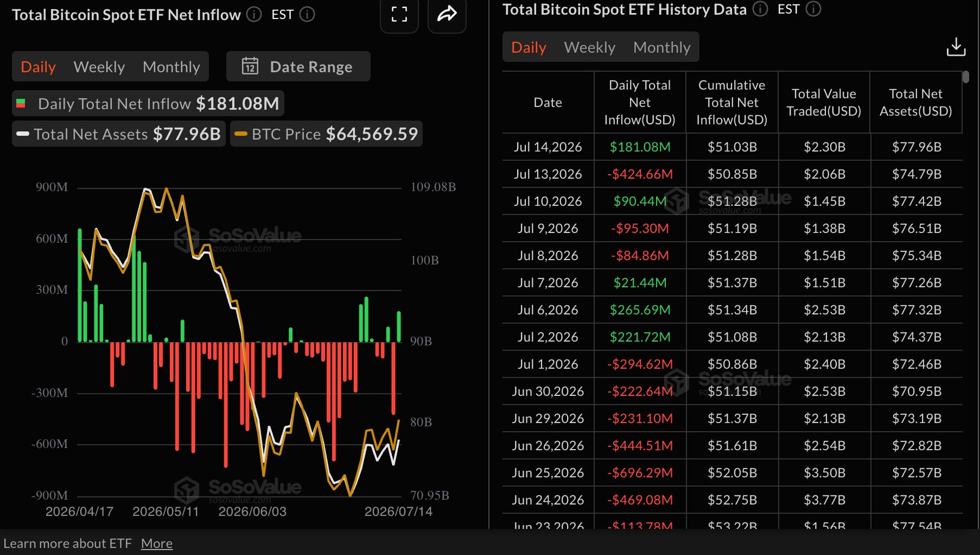
Task: Click the 2026/04/17 chart axis date
Action: pyautogui.click(x=79, y=512)
